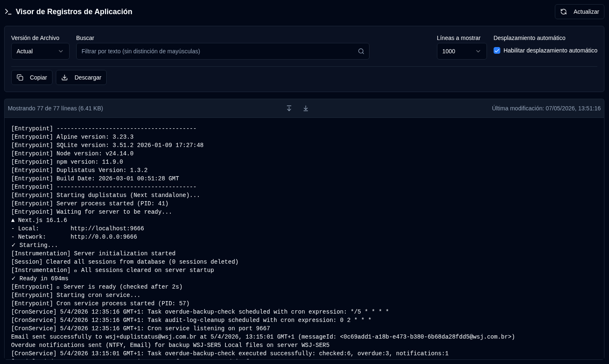Click the scroll-to-top arrow icon
This screenshot has width=609, height=364.
pos(289,108)
